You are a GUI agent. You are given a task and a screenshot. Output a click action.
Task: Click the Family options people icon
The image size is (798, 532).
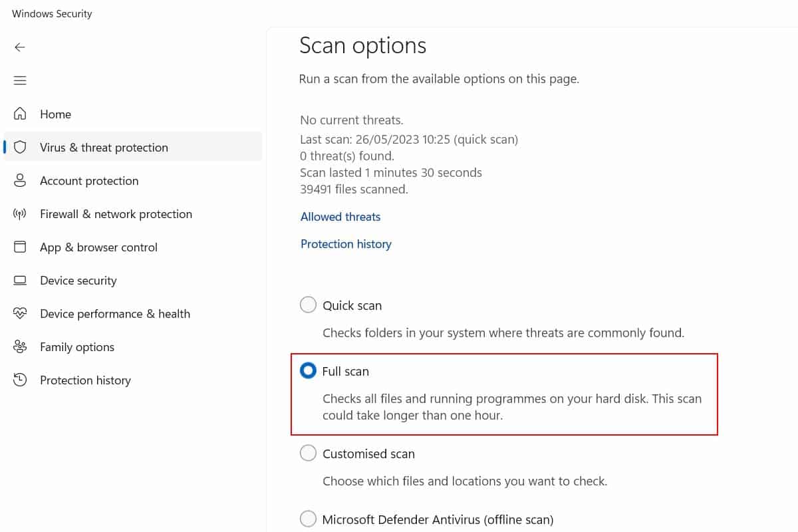(x=20, y=346)
